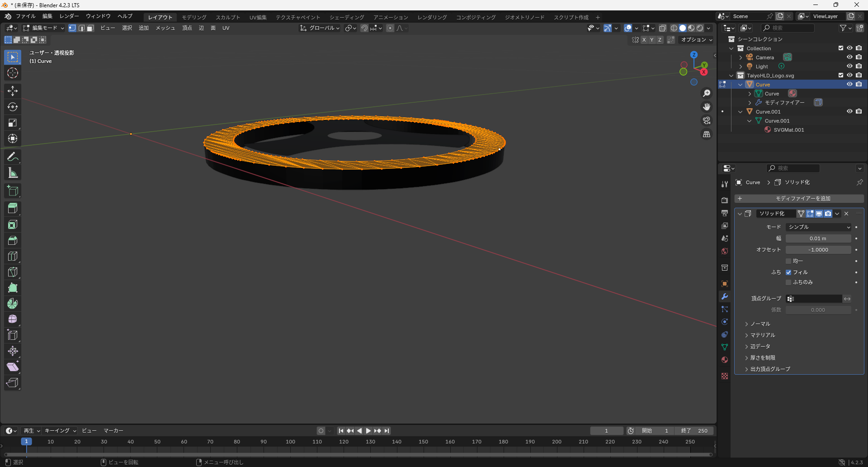Select the Move tool in toolbar

(13, 91)
